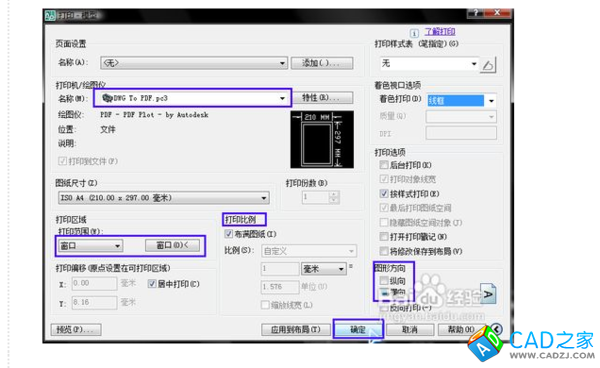Collapse dialog with the round arrow icon
The image size is (600, 368).
[496, 329]
